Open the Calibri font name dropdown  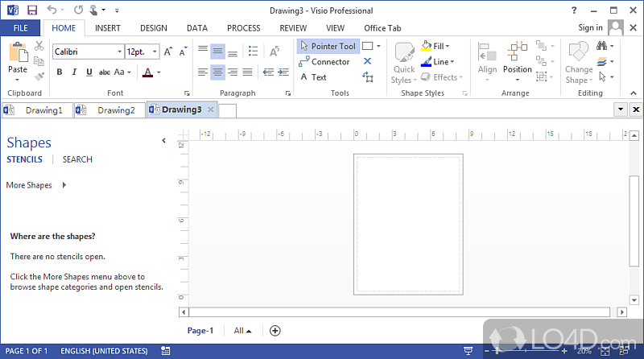(x=119, y=52)
